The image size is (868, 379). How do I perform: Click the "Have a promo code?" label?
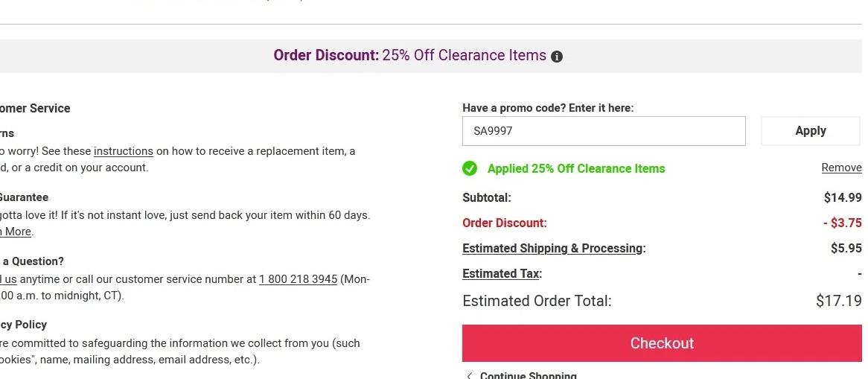[x=548, y=108]
